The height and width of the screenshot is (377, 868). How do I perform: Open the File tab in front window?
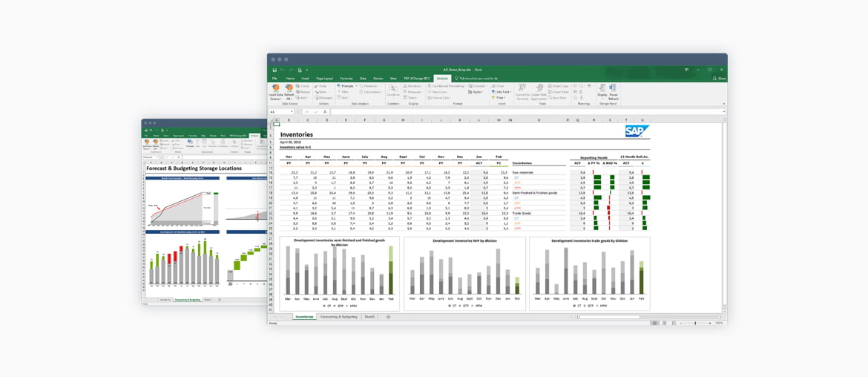(x=274, y=79)
